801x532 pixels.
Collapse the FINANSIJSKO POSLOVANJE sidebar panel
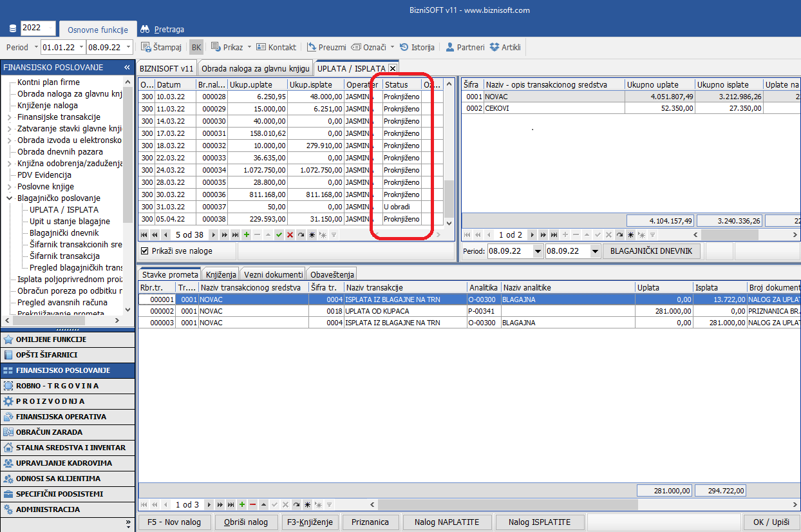coord(127,68)
